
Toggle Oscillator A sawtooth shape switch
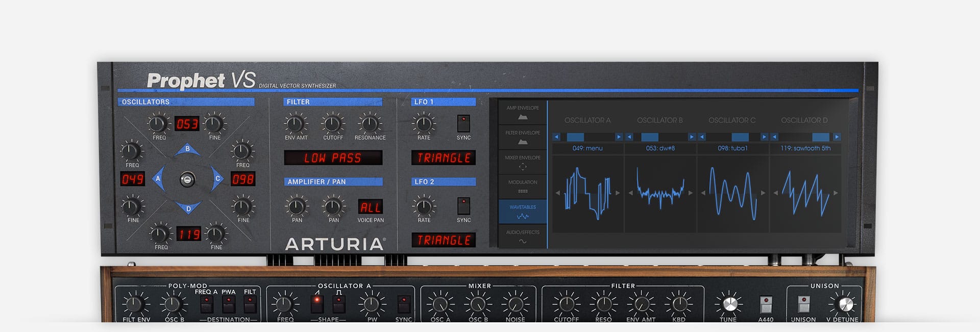317,304
